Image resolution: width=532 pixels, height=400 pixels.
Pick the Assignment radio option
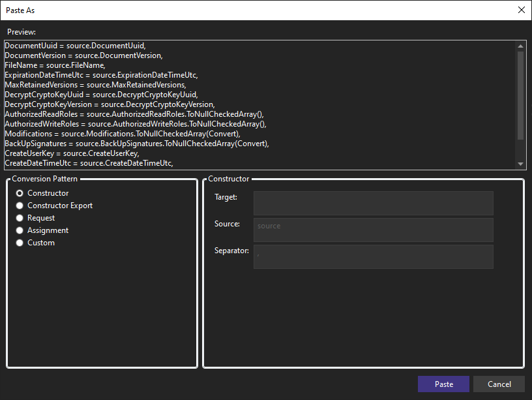pos(20,230)
